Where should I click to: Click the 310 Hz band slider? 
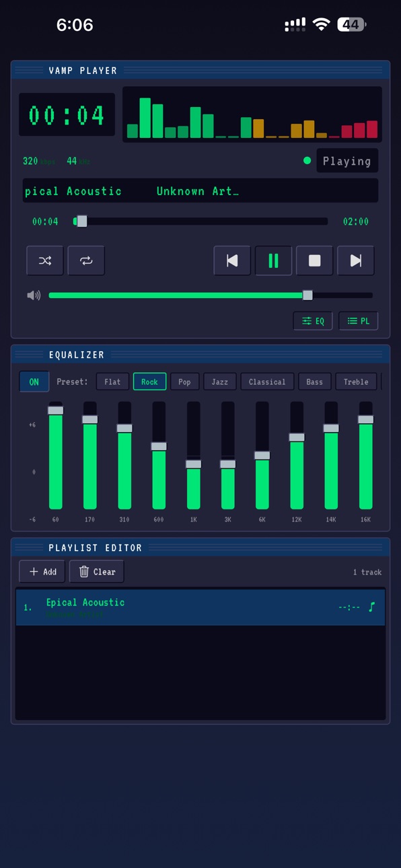(124, 456)
